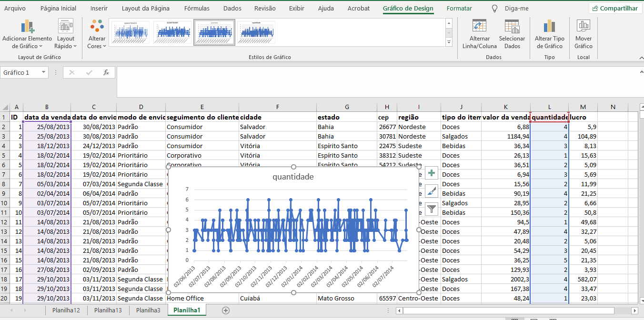This screenshot has width=644, height=320.
Task: Click the Compartilhar button
Action: [615, 8]
